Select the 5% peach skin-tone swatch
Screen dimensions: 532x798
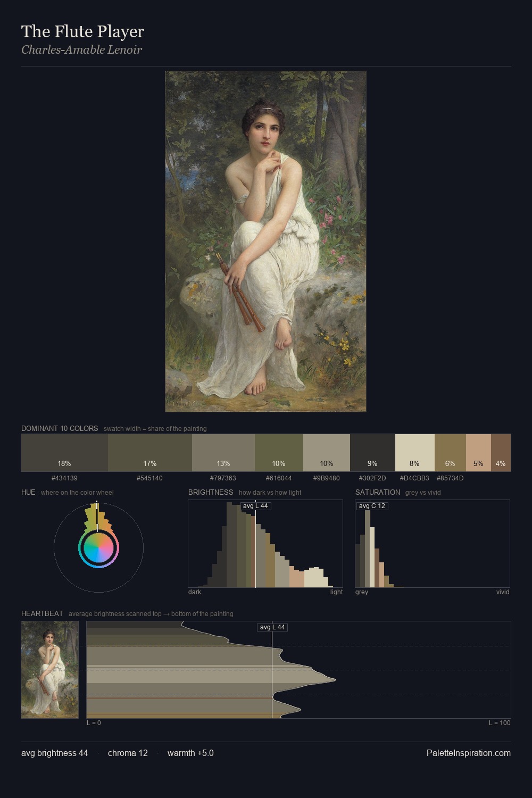point(478,453)
